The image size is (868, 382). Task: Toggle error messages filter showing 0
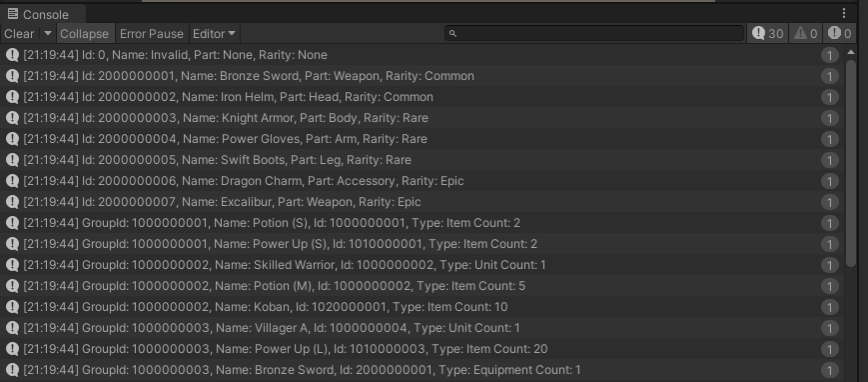click(x=839, y=34)
